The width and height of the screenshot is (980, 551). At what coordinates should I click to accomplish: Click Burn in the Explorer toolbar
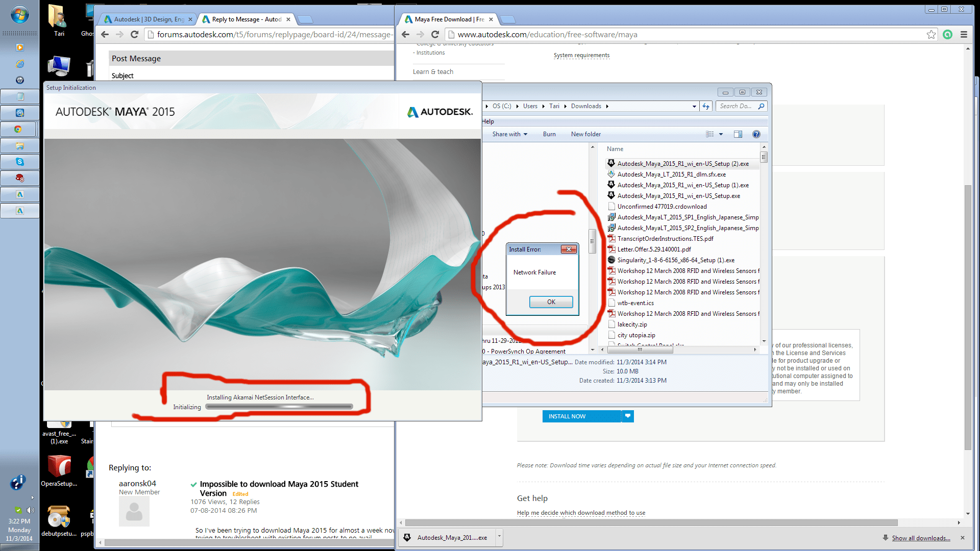point(549,134)
